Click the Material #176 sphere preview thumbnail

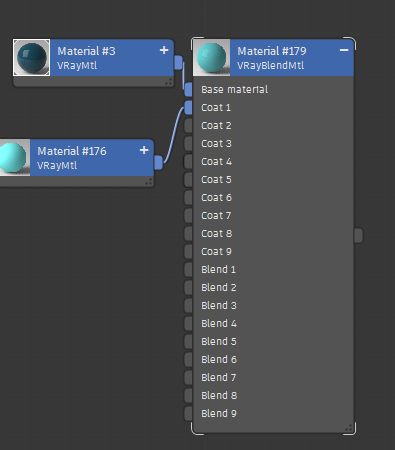[x=15, y=157]
